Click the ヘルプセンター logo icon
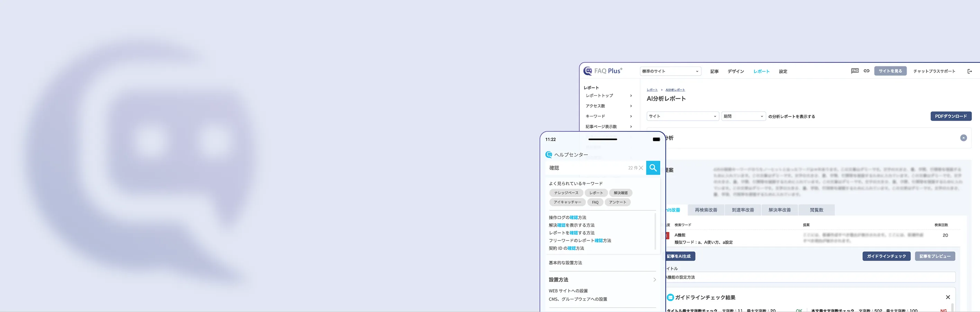980x312 pixels. 548,155
